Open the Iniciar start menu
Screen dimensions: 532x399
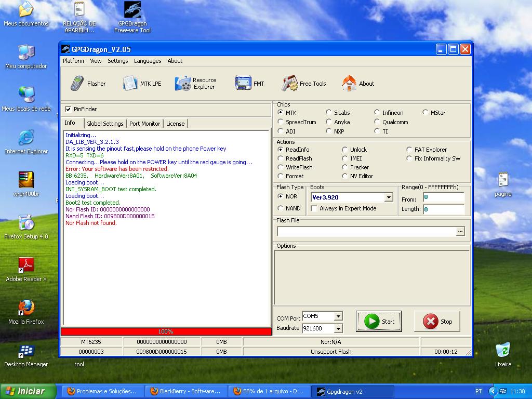pyautogui.click(x=28, y=391)
